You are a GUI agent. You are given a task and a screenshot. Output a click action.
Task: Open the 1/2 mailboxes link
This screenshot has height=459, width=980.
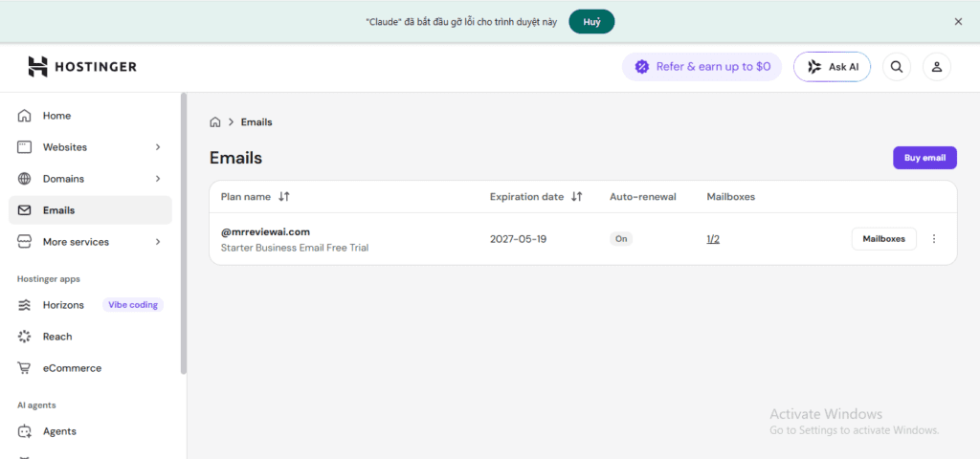pyautogui.click(x=712, y=239)
